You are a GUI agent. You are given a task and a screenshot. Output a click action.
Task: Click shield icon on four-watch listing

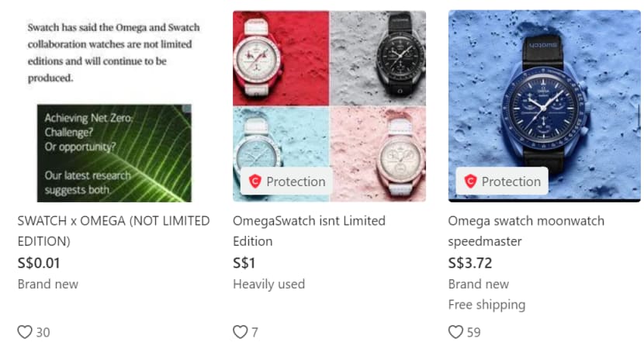[x=254, y=181]
